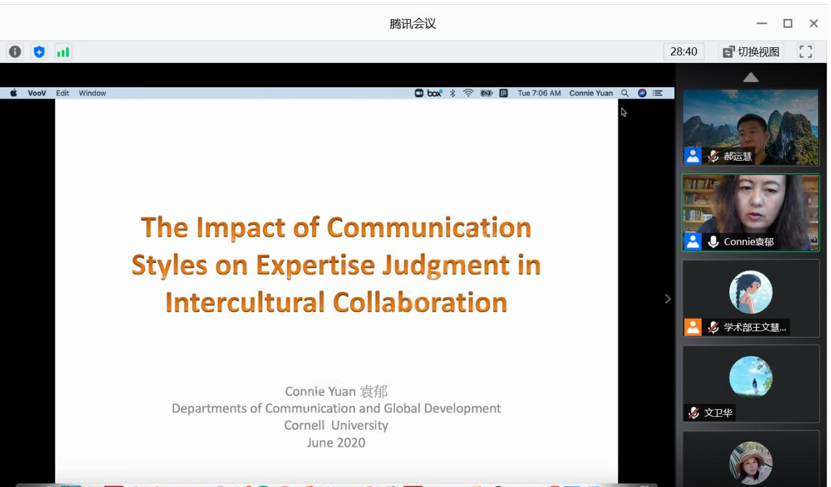Click the Spotlight search icon in menu bar

click(625, 93)
